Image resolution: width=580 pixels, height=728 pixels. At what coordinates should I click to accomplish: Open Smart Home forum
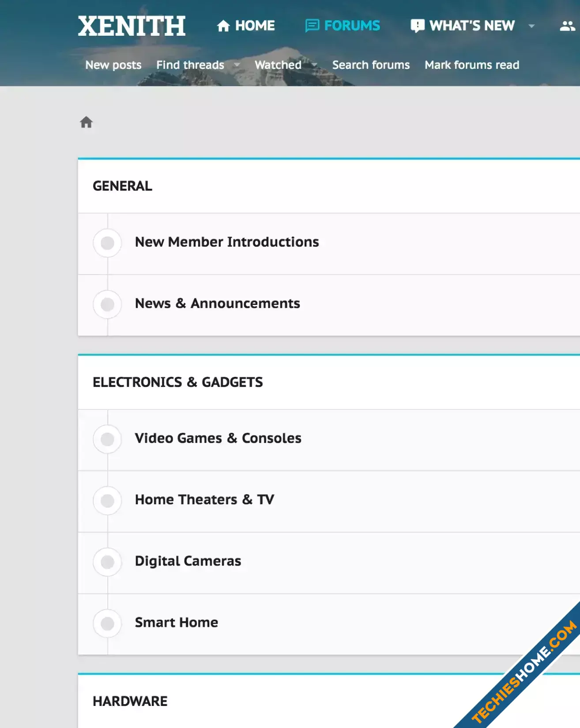177,622
